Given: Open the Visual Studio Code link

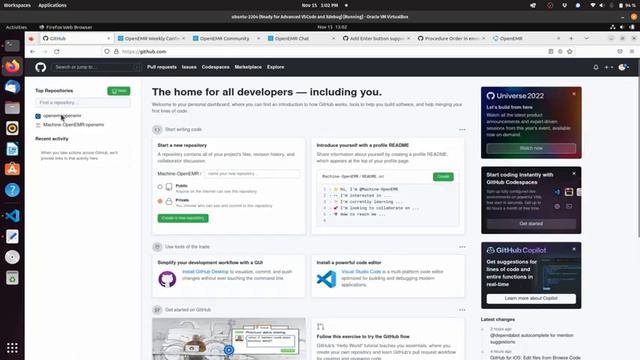Looking at the screenshot, I should 361,272.
